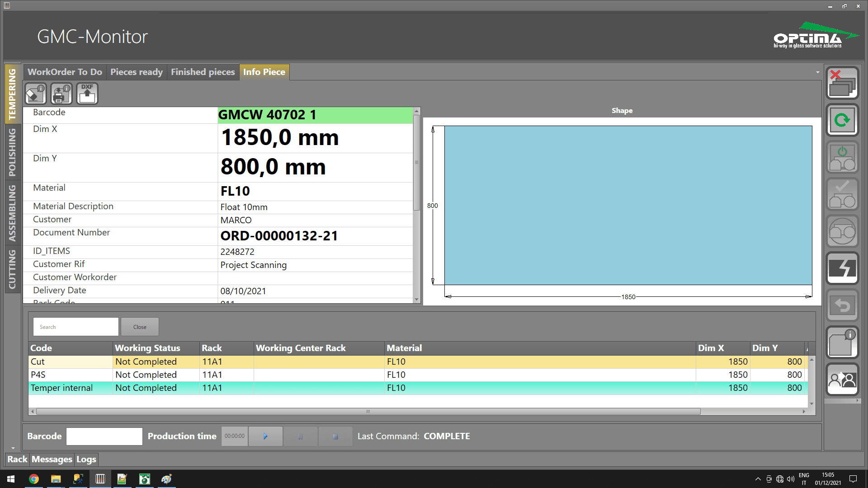Select the ASSEMBLING side tab
Viewport: 868px width, 488px height.
pyautogui.click(x=12, y=213)
